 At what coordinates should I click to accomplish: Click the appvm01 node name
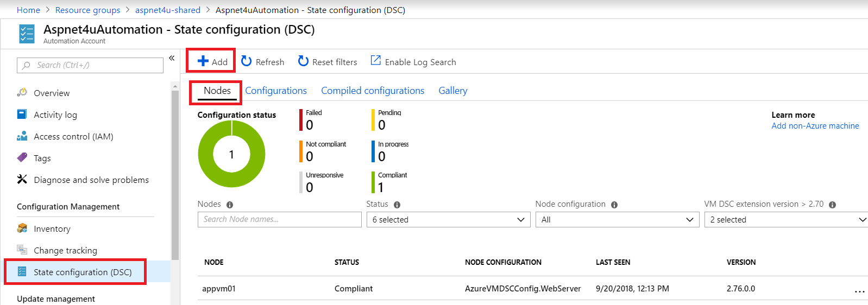[x=219, y=289]
